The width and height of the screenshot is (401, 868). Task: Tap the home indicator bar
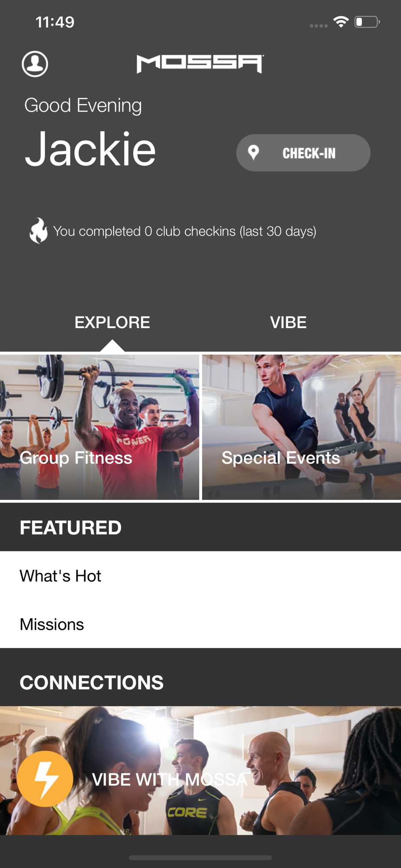tap(200, 858)
